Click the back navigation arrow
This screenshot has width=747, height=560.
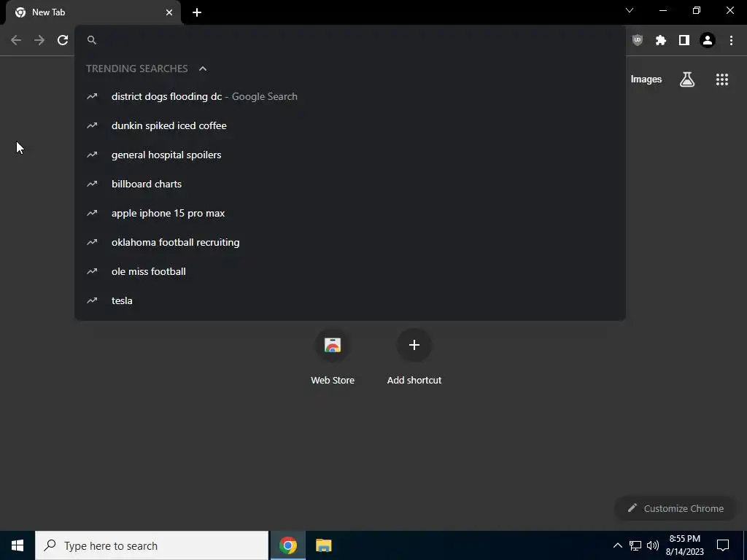coord(16,41)
